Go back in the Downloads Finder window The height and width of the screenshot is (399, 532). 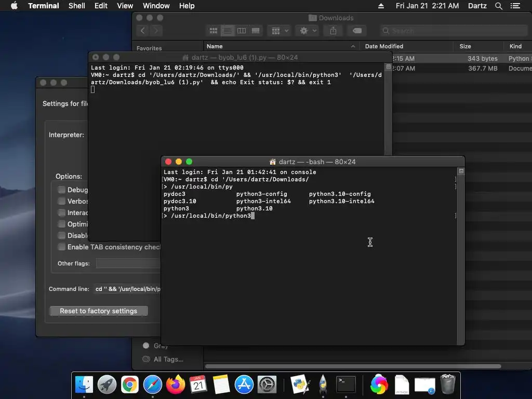[143, 31]
